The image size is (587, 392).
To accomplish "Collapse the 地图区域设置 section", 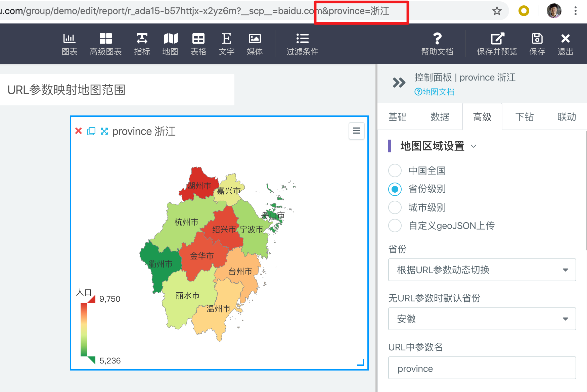I will pyautogui.click(x=473, y=146).
